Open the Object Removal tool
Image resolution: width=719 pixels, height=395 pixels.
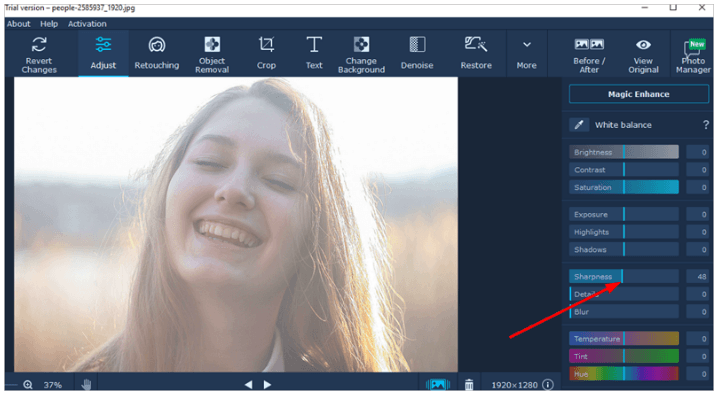212,54
